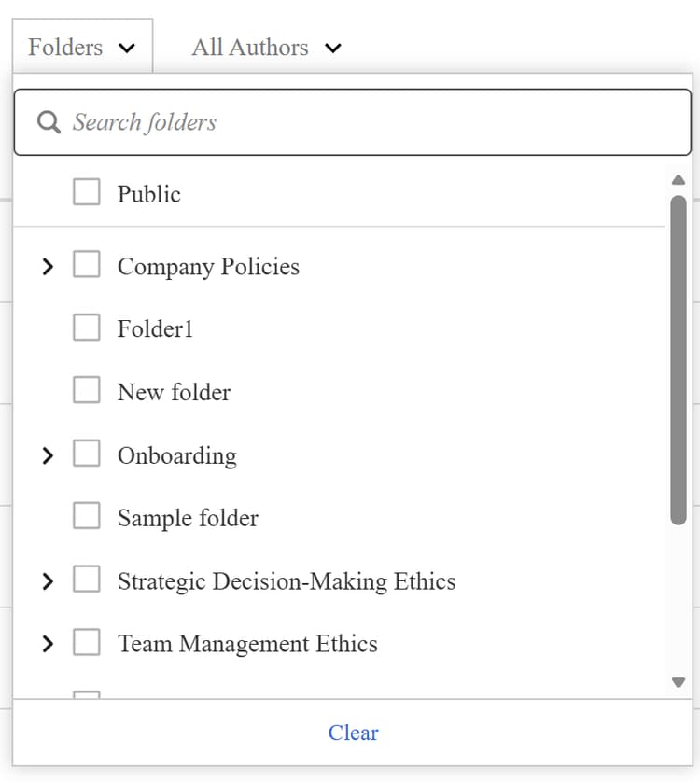Open the Folders dropdown

click(x=82, y=48)
